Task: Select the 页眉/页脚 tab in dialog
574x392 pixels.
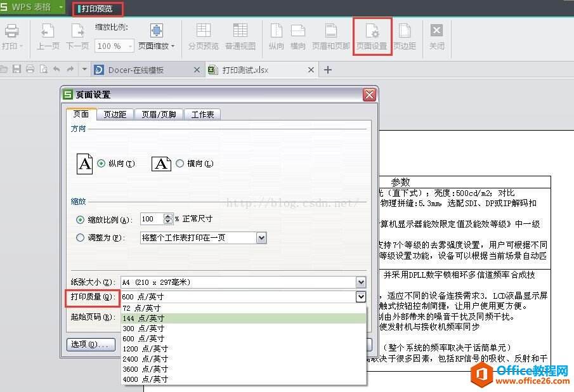Action: pos(159,115)
